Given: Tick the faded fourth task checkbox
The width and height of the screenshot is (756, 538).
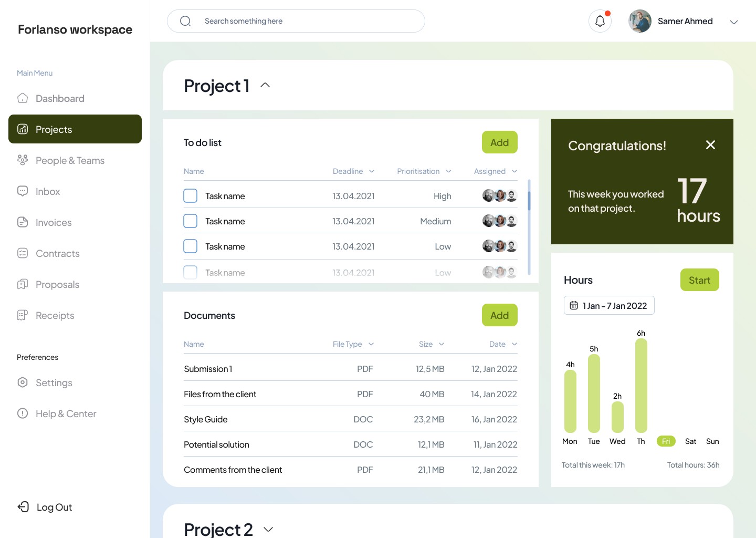Looking at the screenshot, I should [191, 273].
